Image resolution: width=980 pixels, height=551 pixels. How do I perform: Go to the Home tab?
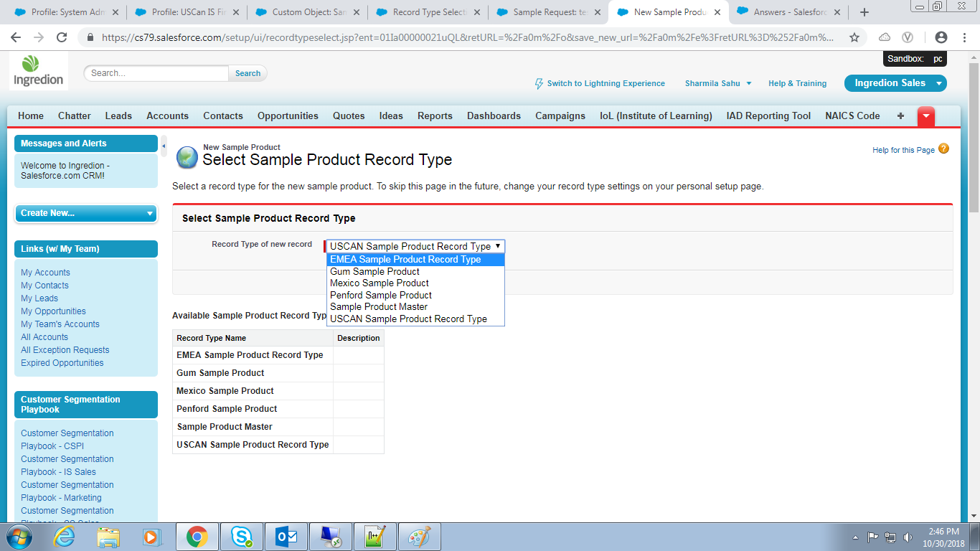pos(31,116)
